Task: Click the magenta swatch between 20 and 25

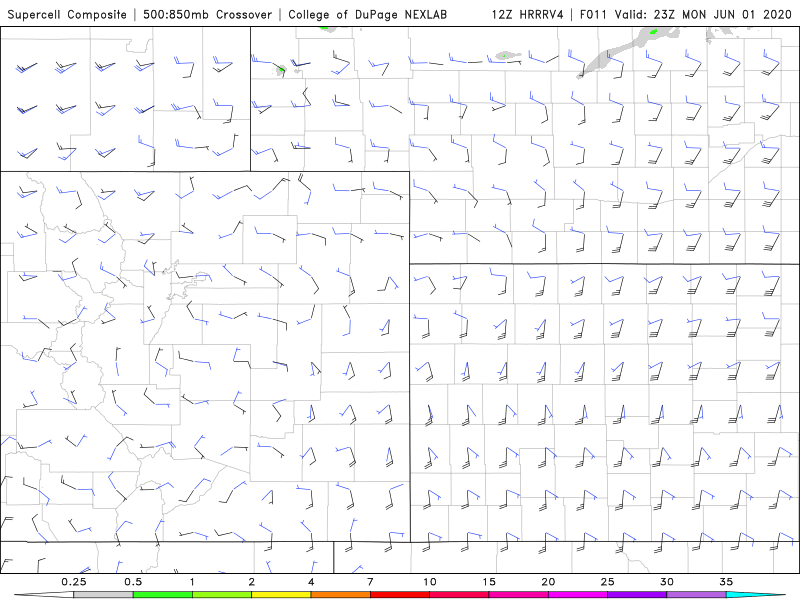Action: pos(578,595)
